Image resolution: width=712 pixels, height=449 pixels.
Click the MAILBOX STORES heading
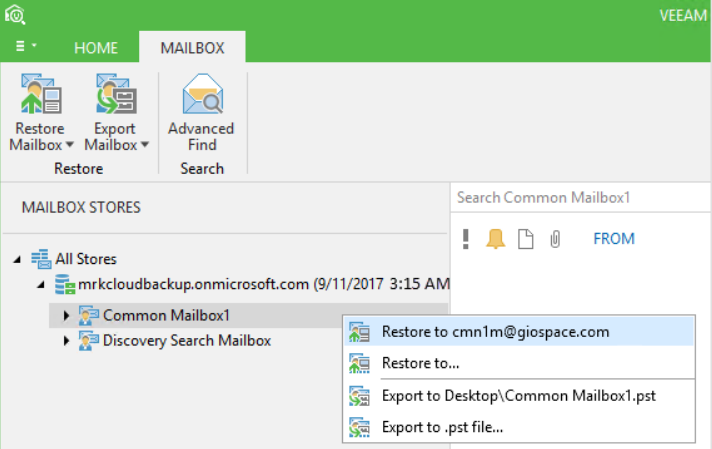click(81, 207)
